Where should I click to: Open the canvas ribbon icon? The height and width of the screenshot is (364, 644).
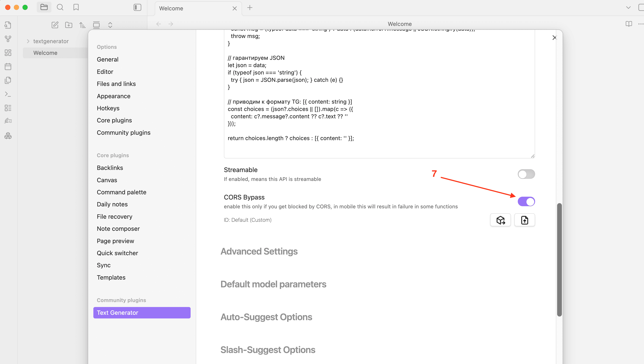point(8,53)
